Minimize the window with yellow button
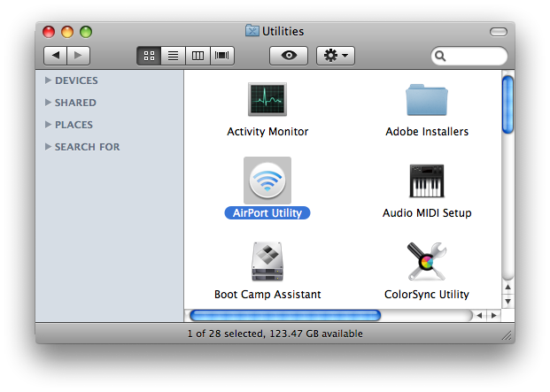Image resolution: width=550 pixels, height=392 pixels. click(67, 32)
